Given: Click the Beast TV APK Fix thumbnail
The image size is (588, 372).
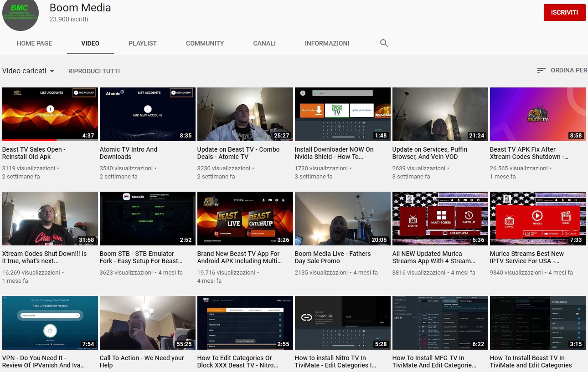Looking at the screenshot, I should (x=537, y=114).
